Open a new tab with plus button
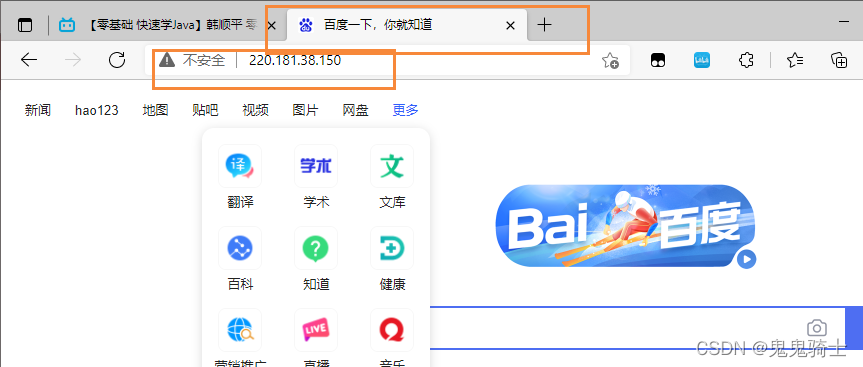The height and width of the screenshot is (367, 863). (x=544, y=25)
